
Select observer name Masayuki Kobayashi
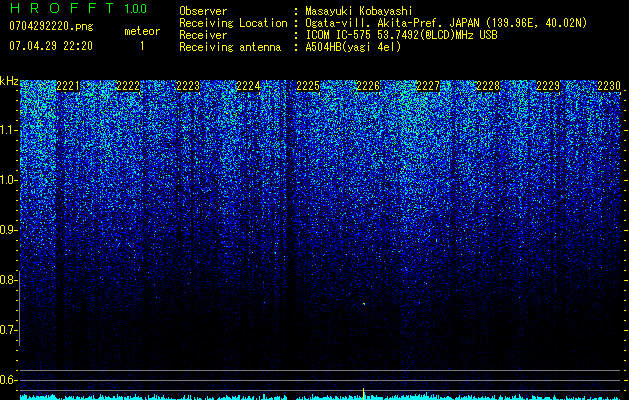pyautogui.click(x=359, y=11)
